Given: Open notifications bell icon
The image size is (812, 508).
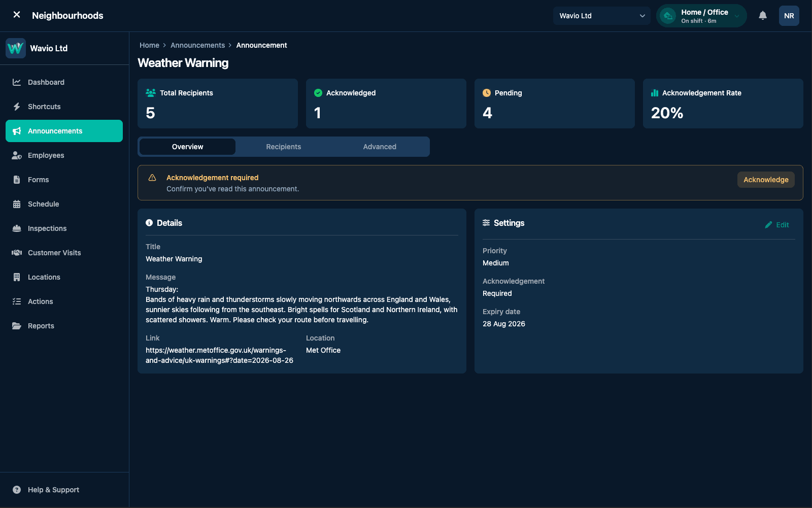Looking at the screenshot, I should [x=763, y=16].
